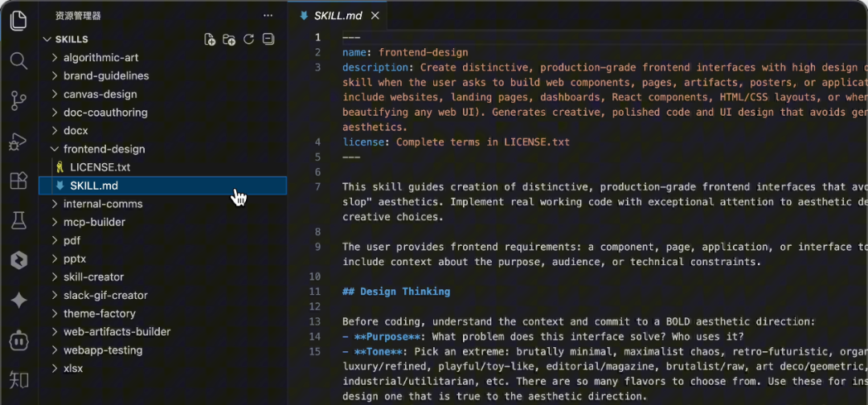
Task: Click the '**Tone**' text on line 15
Action: pos(379,351)
